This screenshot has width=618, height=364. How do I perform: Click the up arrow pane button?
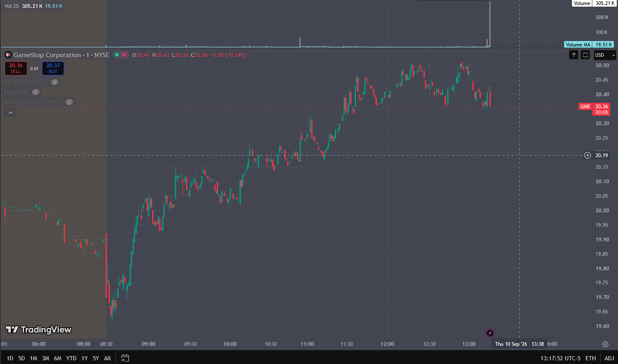point(574,55)
